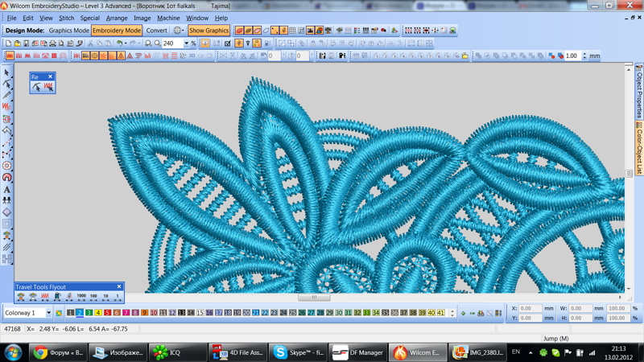
Task: Toggle Show Graphics display
Action: pyautogui.click(x=208, y=31)
